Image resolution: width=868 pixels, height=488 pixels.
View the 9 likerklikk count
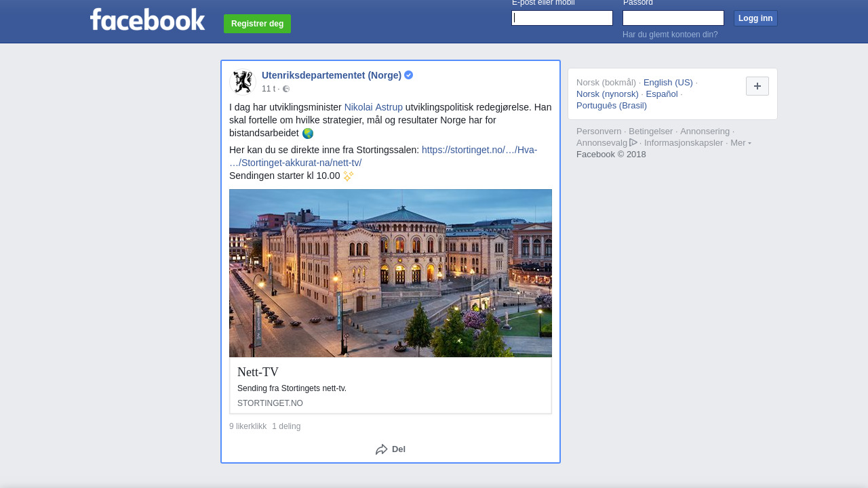tap(248, 426)
